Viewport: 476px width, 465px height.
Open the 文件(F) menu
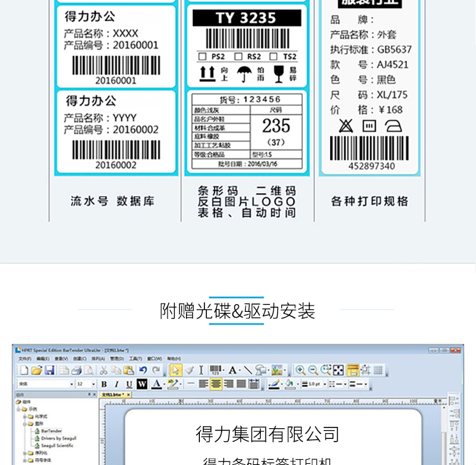[x=23, y=358]
